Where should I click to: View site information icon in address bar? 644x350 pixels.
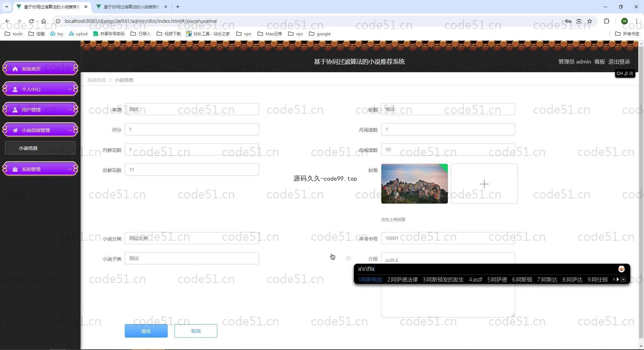[58, 21]
